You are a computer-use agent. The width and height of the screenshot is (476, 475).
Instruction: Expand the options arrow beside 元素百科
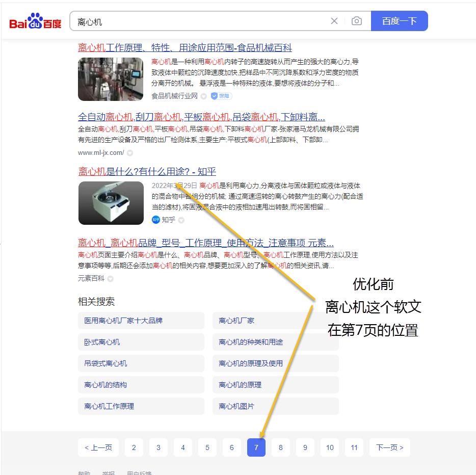110,279
